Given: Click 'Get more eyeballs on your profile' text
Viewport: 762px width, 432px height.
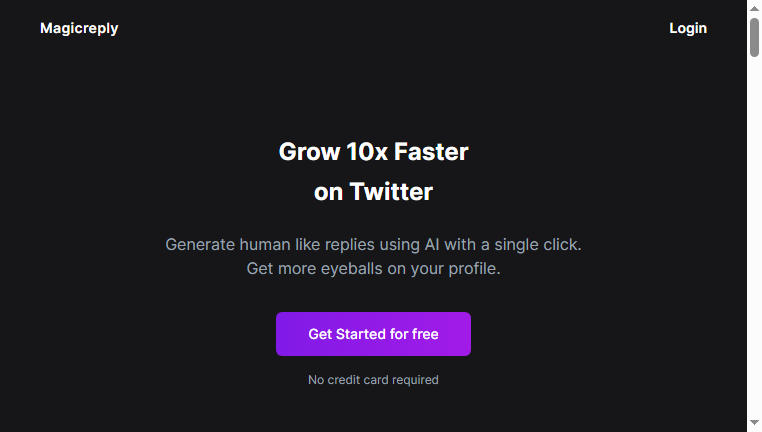Looking at the screenshot, I should pyautogui.click(x=373, y=268).
